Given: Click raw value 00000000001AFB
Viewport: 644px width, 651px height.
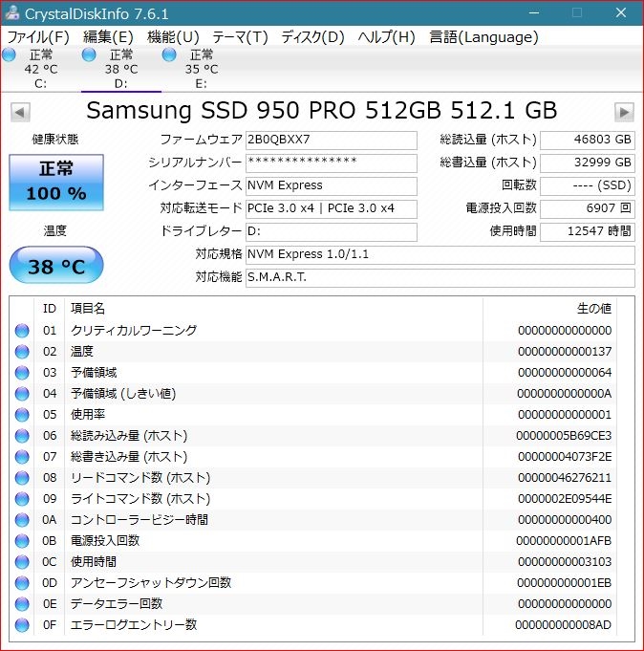Looking at the screenshot, I should tap(564, 541).
